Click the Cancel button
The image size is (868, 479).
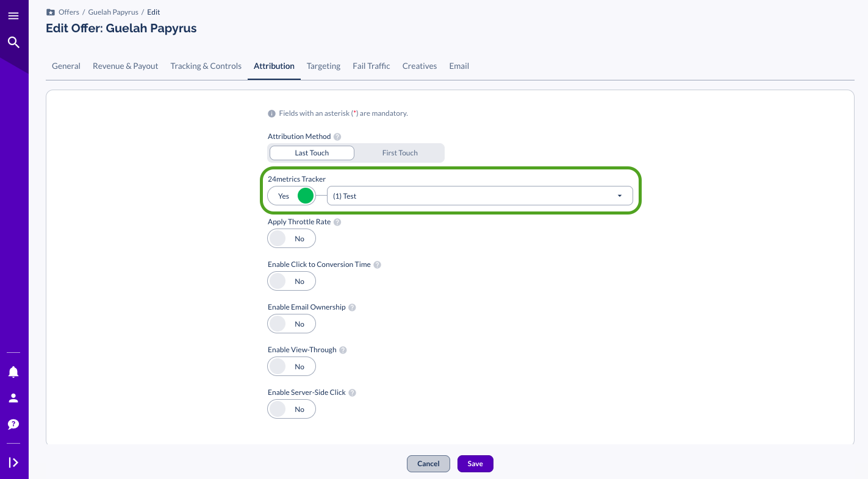[x=428, y=464]
